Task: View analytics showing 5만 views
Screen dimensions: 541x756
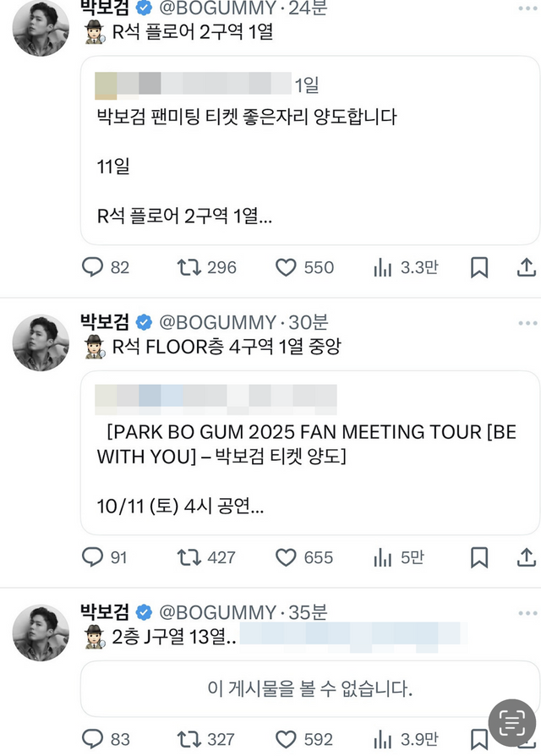Action: [383, 557]
